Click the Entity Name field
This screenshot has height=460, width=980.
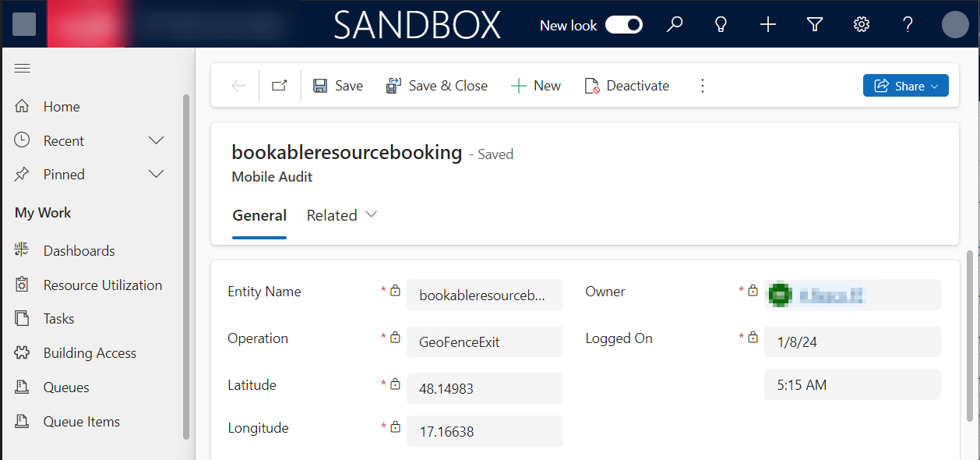[485, 295]
